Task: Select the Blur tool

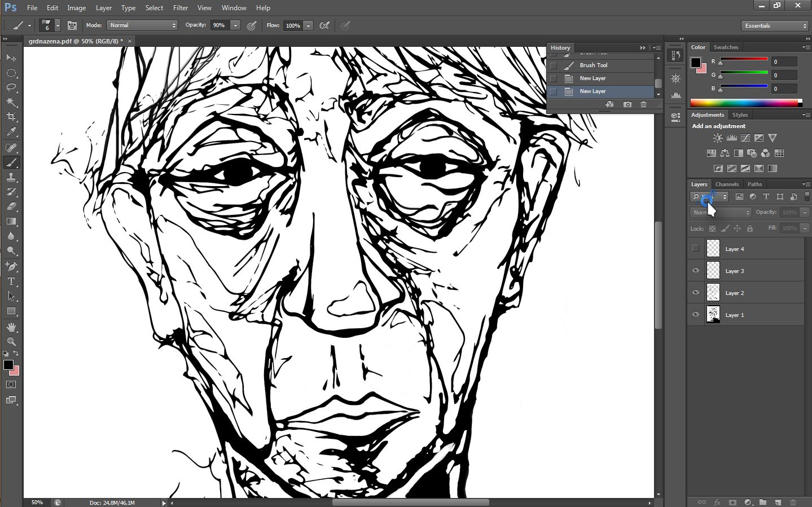Action: pos(11,236)
